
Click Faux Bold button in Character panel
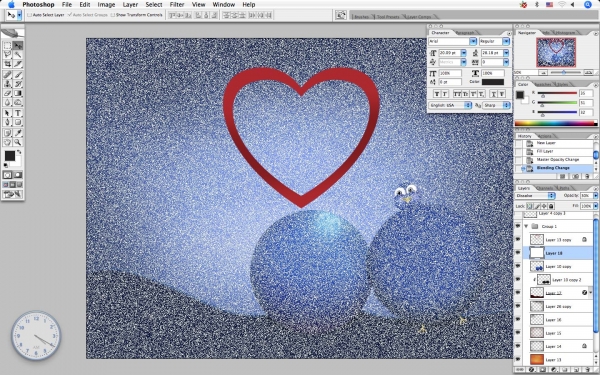coord(437,94)
